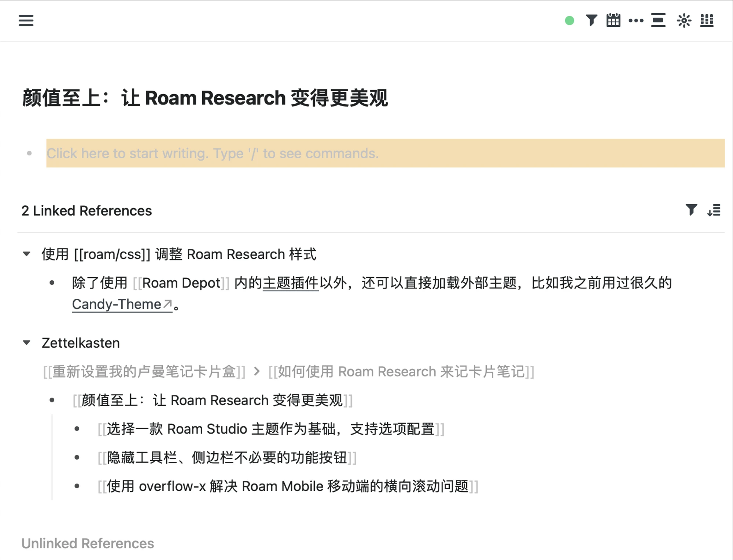Open the three-dots more options menu

pos(636,21)
